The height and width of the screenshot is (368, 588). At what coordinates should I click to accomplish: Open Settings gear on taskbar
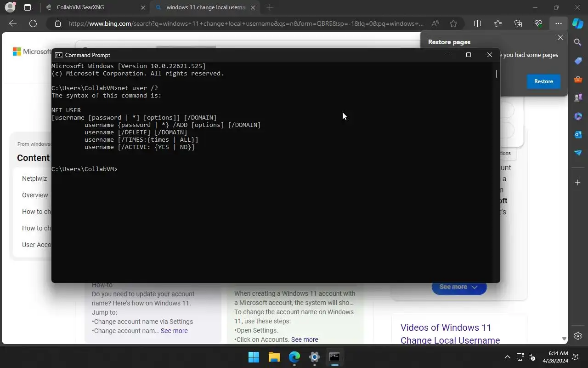click(x=315, y=357)
